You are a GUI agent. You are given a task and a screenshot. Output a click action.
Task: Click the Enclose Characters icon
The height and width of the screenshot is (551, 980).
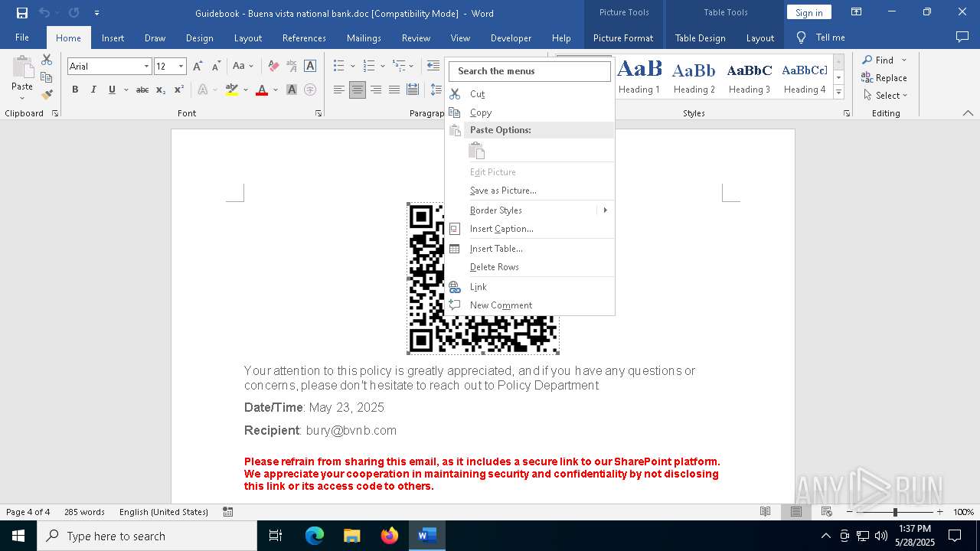coord(310,90)
